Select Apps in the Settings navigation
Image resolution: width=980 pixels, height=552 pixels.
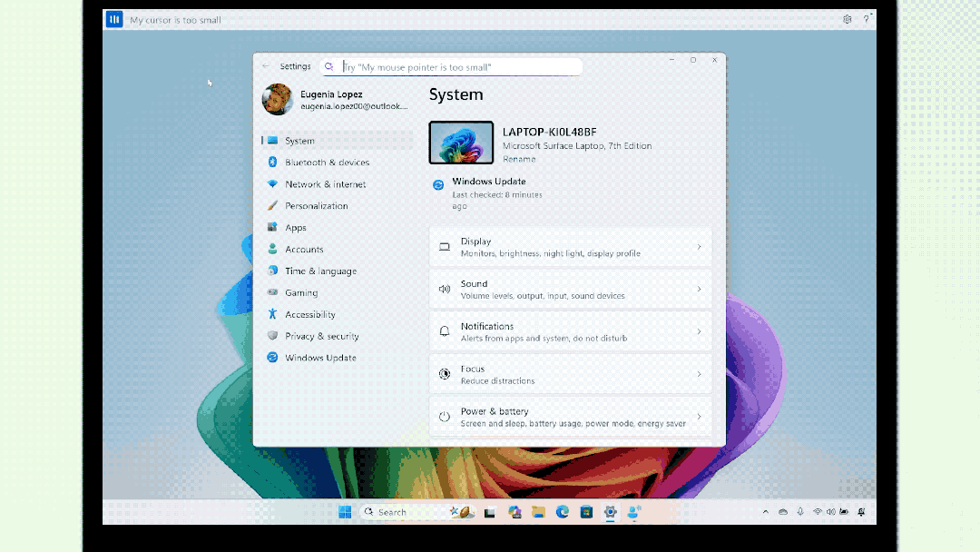pos(296,227)
